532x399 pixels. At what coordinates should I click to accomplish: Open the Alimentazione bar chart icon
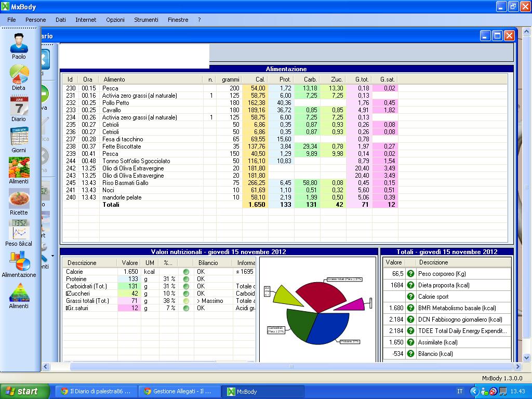(20, 261)
